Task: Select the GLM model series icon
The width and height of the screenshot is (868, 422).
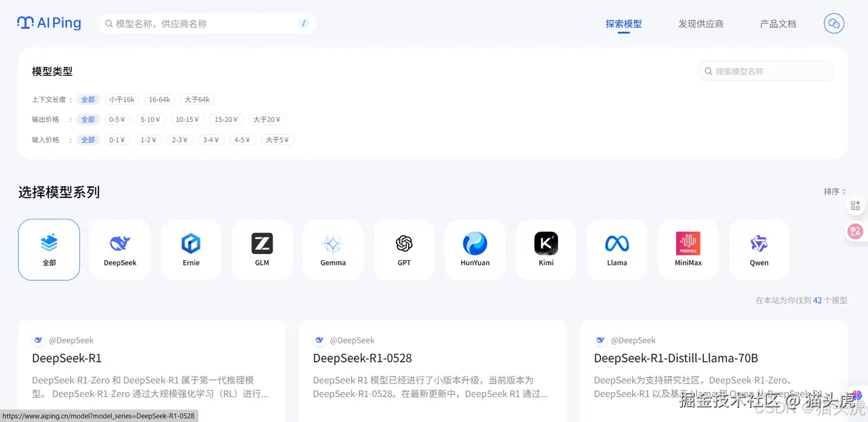Action: pyautogui.click(x=262, y=249)
